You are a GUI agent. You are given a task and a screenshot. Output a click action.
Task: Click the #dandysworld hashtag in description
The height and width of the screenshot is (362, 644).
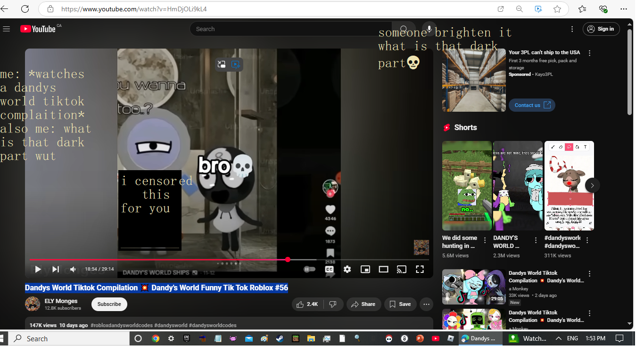point(171,325)
